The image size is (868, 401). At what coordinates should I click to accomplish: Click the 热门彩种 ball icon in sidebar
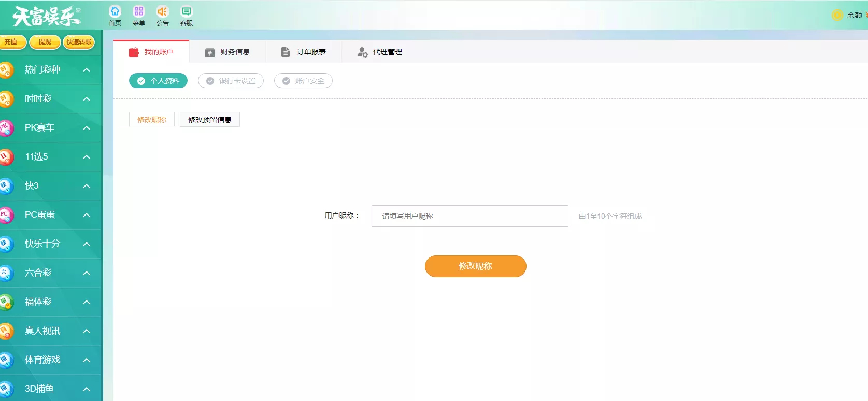click(x=6, y=70)
